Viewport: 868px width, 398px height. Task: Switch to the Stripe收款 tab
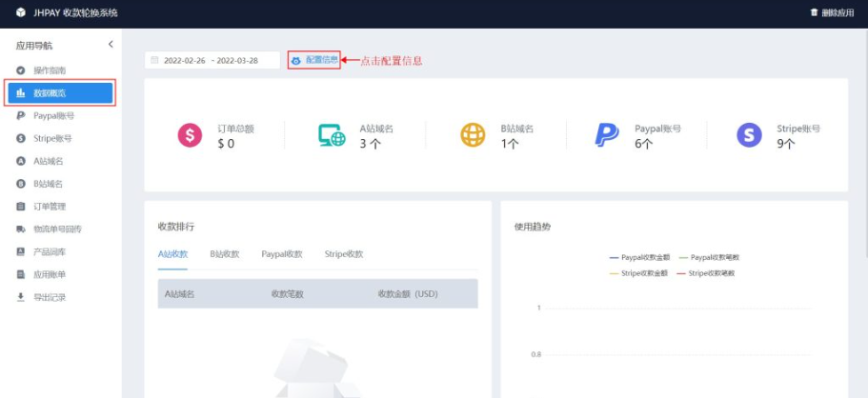coord(344,254)
